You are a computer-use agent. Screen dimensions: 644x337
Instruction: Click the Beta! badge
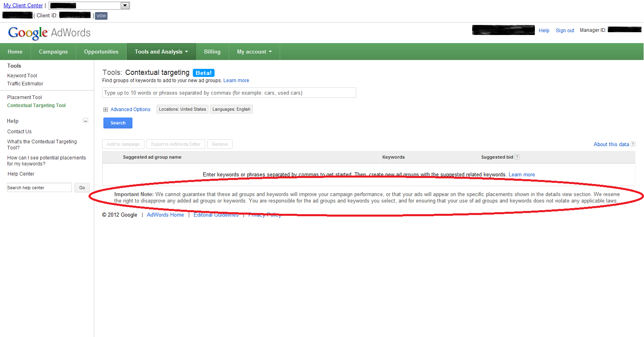pos(204,73)
